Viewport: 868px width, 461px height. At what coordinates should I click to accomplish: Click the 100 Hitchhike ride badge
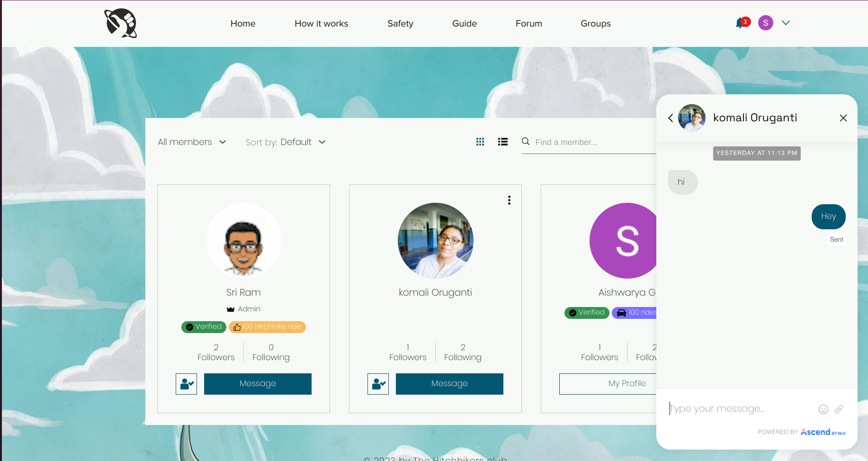(267, 327)
